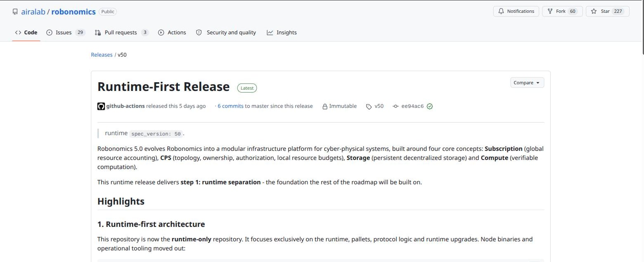Open the airalab owner link

point(33,12)
